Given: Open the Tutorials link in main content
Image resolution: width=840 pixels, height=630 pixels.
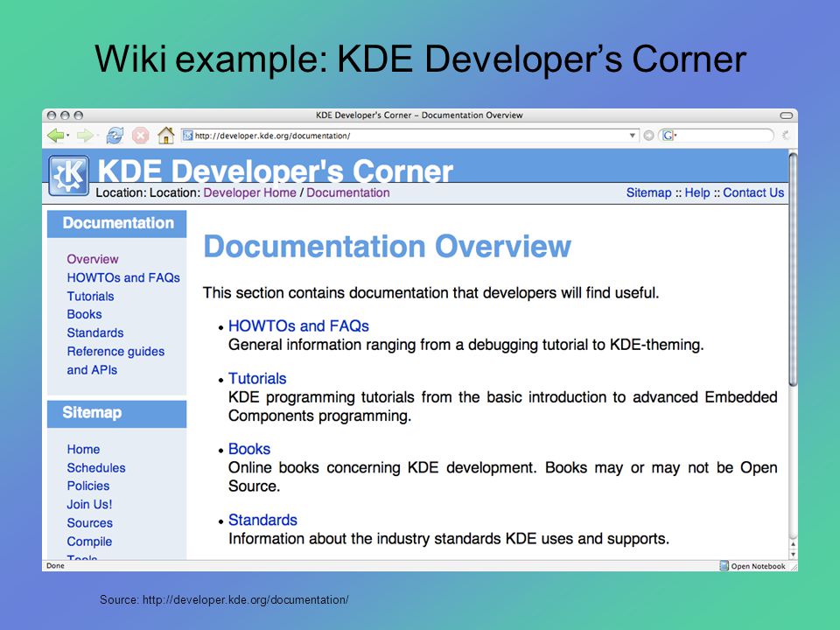Looking at the screenshot, I should (257, 379).
